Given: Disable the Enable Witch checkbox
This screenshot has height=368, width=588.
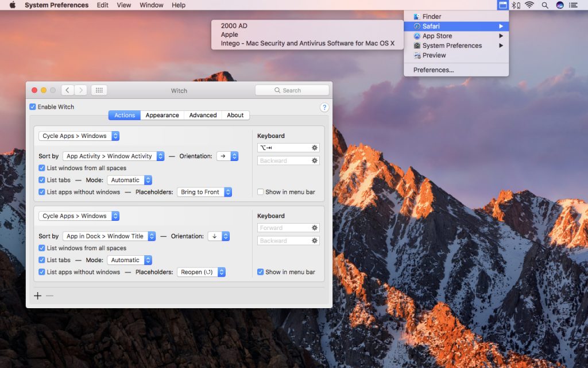Looking at the screenshot, I should coord(33,107).
